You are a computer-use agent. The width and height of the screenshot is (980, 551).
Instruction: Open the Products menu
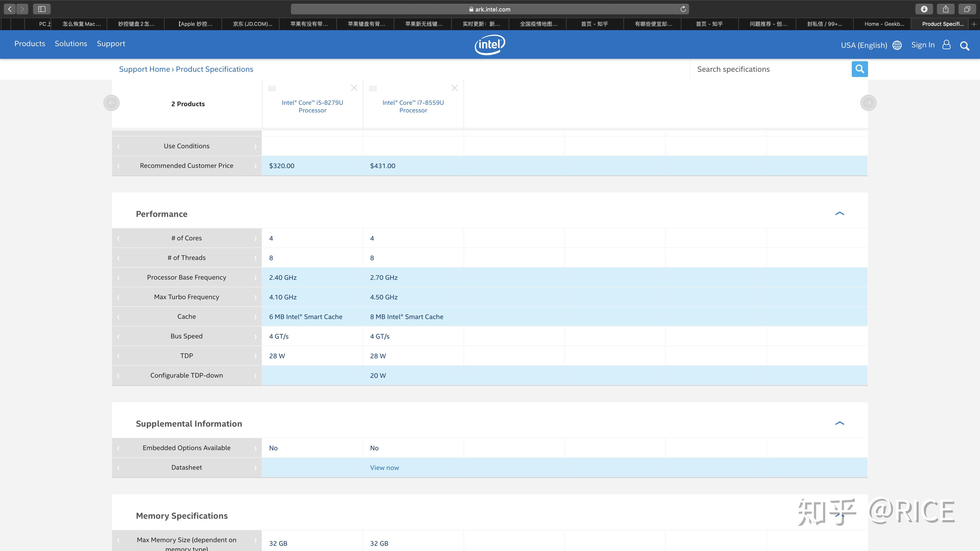[30, 44]
